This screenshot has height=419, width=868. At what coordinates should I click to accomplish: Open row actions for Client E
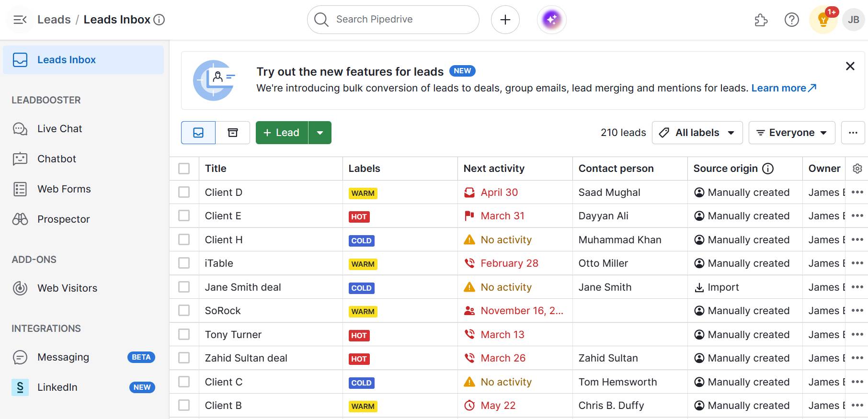(857, 215)
